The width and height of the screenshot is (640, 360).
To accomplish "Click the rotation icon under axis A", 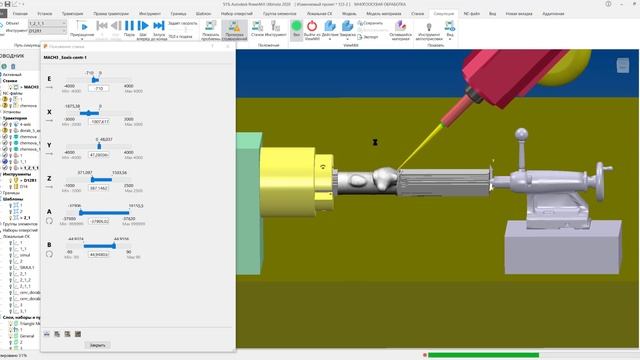I will coord(49,221).
